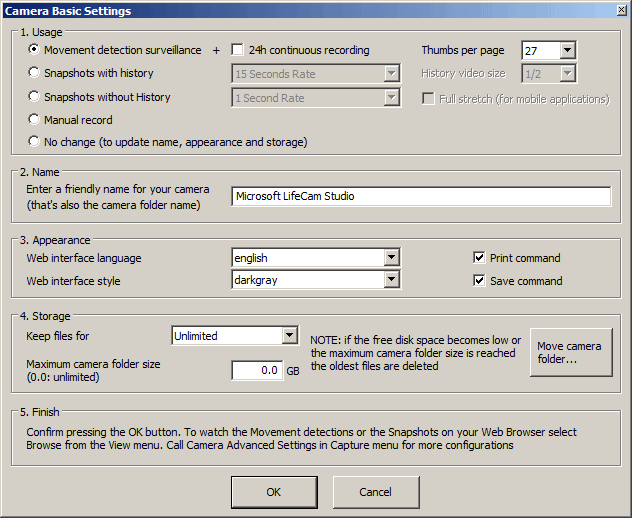Viewport: 632px width, 518px height.
Task: Enable 24h continuous recording checkbox
Action: 238,50
